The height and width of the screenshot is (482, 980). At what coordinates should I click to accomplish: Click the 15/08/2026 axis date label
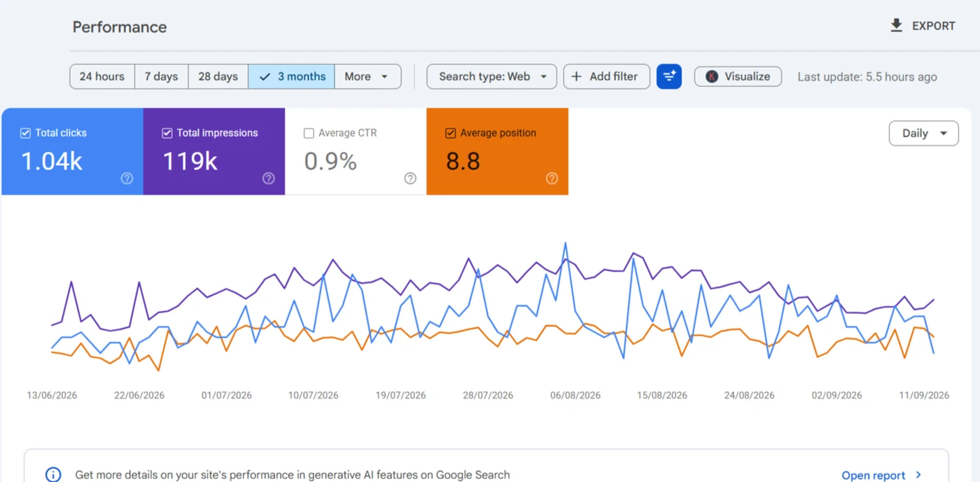(661, 395)
